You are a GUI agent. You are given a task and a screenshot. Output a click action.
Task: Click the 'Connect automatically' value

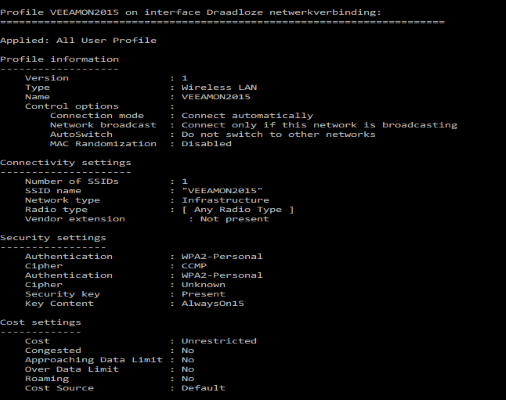point(247,116)
